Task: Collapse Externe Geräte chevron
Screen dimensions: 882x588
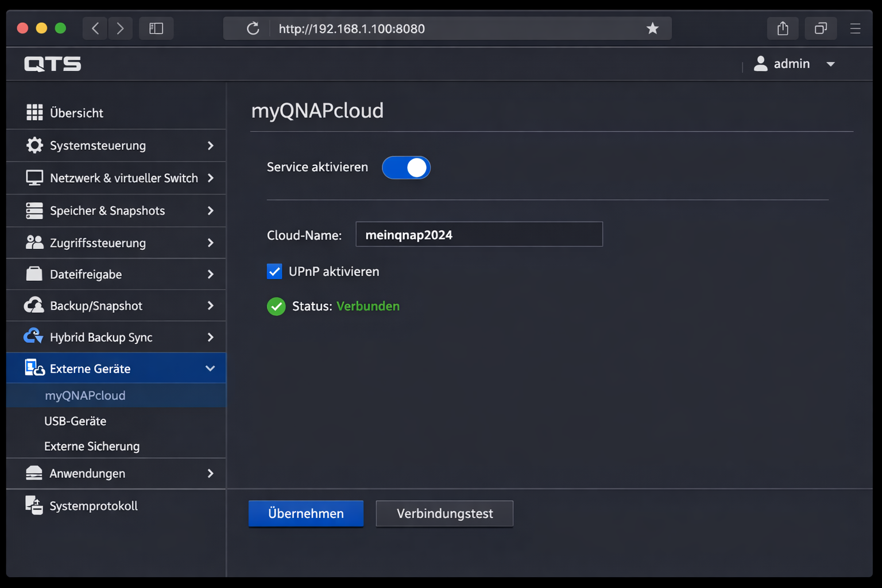Action: [210, 369]
